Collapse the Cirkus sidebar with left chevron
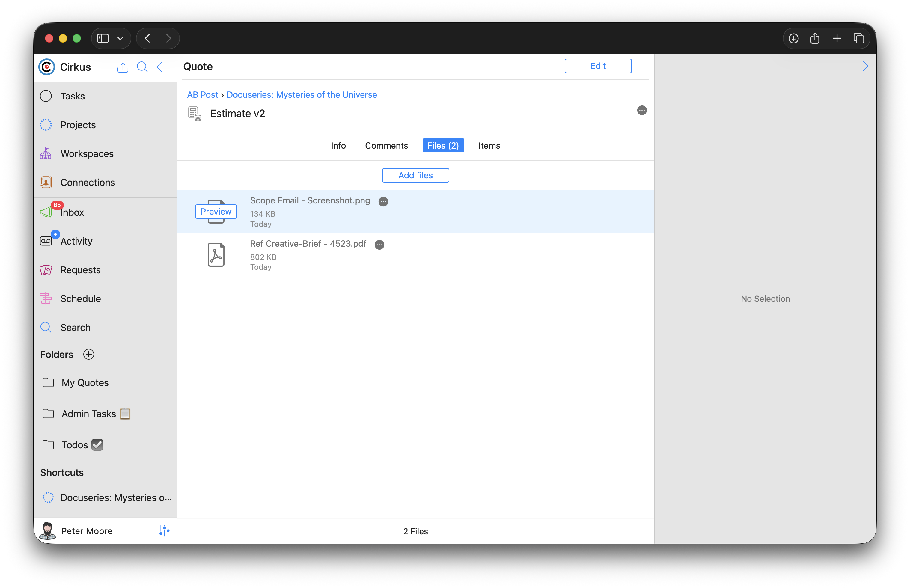 coord(160,67)
